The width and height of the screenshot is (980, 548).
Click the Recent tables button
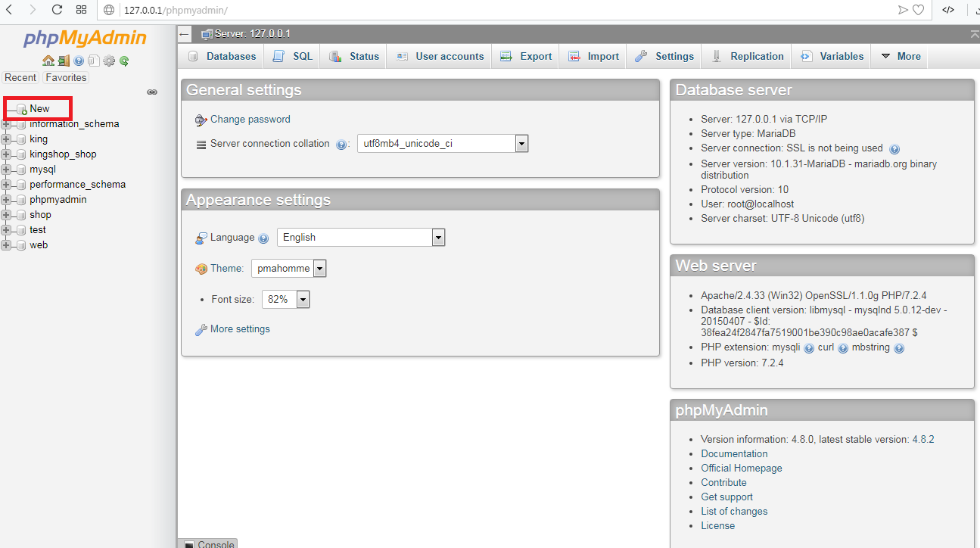coord(20,78)
